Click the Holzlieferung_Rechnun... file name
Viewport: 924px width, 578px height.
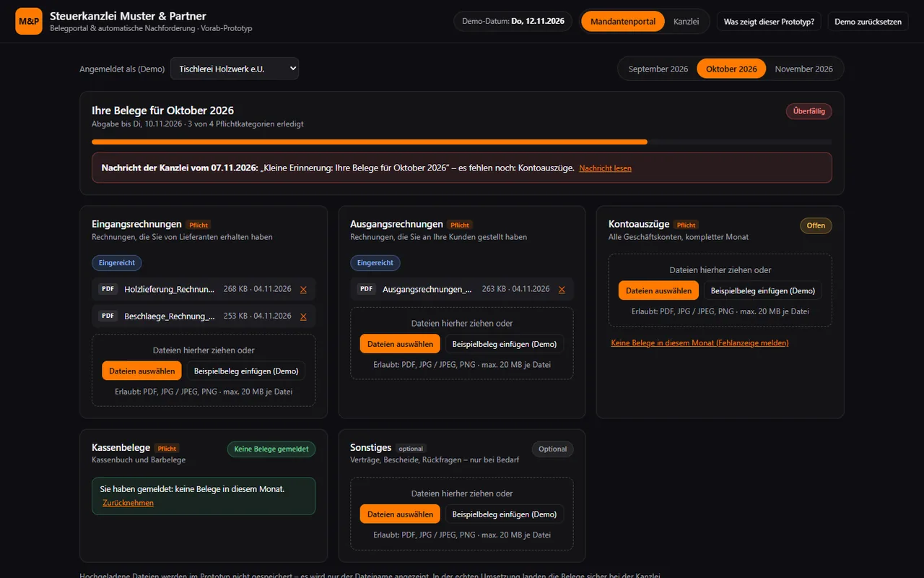(x=170, y=289)
